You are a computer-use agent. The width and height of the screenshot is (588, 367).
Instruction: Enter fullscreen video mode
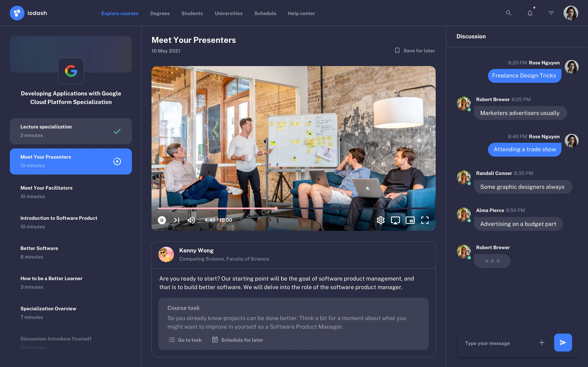425,220
